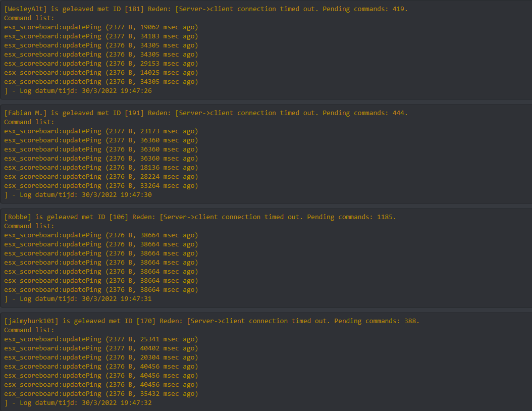The height and width of the screenshot is (411, 532).
Task: Click the Pending commands: 388 text
Action: coord(377,321)
